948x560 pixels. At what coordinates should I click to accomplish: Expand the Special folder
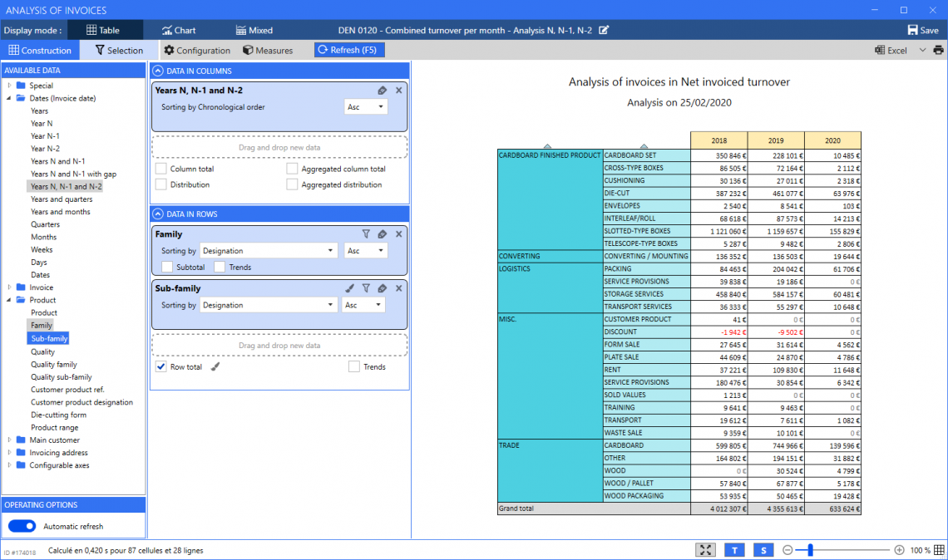(x=10, y=86)
